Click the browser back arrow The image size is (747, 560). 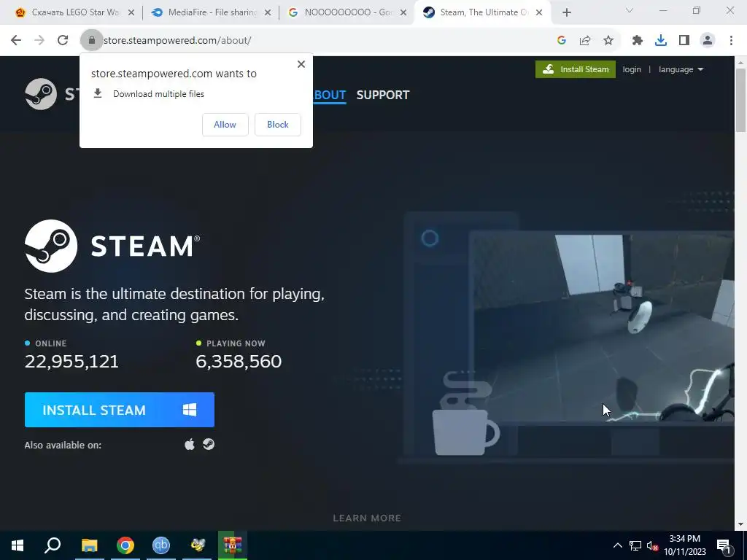[16, 41]
